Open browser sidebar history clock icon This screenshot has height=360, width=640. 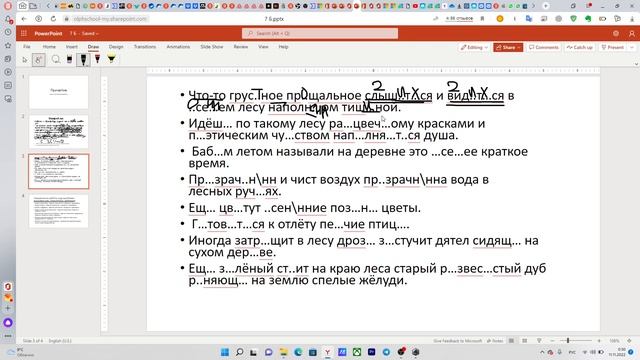pyautogui.click(x=8, y=32)
